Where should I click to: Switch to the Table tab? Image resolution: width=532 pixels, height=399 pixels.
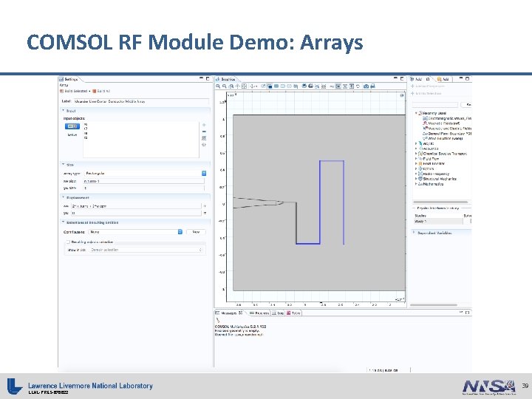click(293, 313)
